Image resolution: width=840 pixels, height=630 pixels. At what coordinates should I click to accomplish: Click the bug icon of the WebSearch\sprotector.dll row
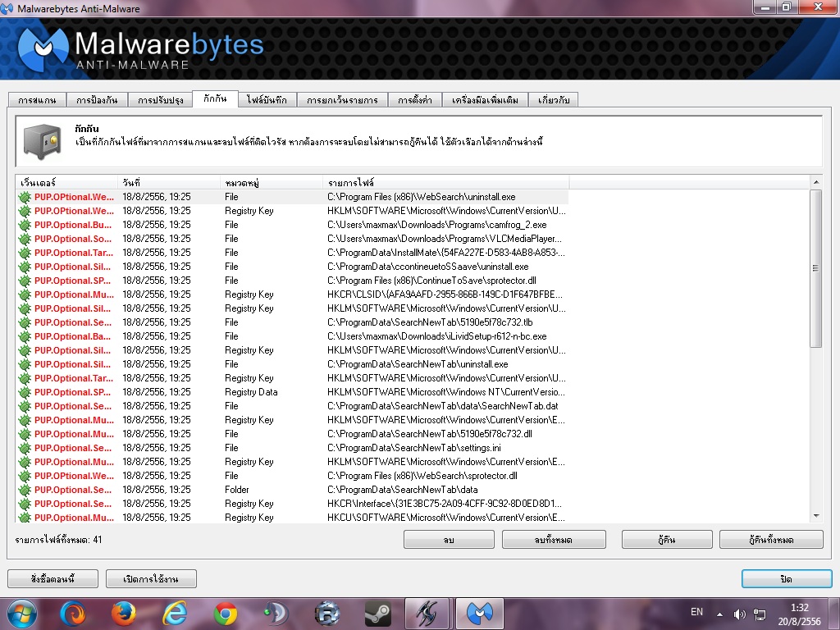(24, 476)
